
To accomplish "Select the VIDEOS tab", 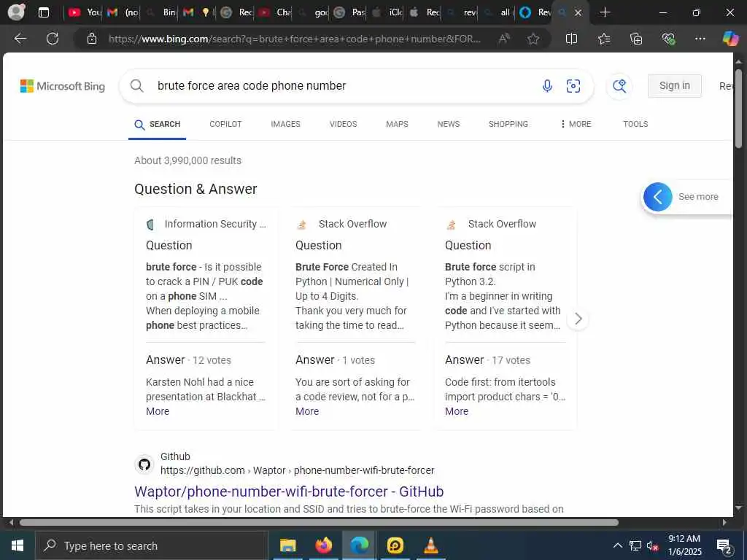I will pyautogui.click(x=343, y=124).
